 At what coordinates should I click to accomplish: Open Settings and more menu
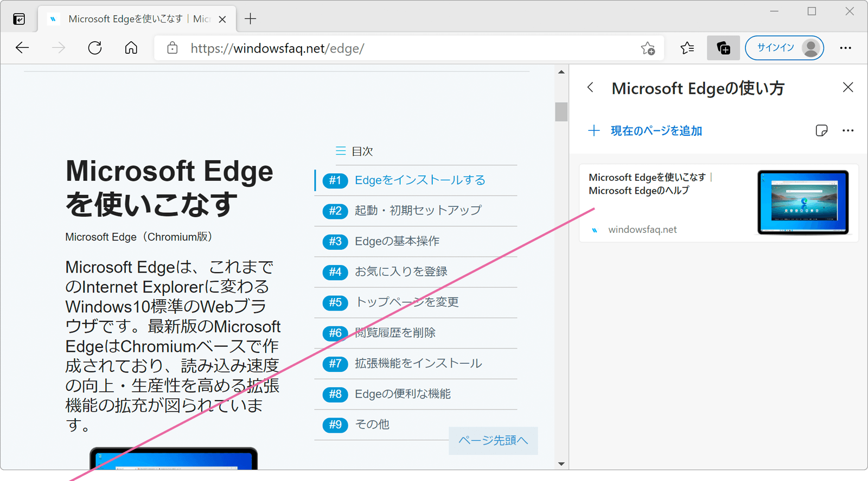pos(845,48)
